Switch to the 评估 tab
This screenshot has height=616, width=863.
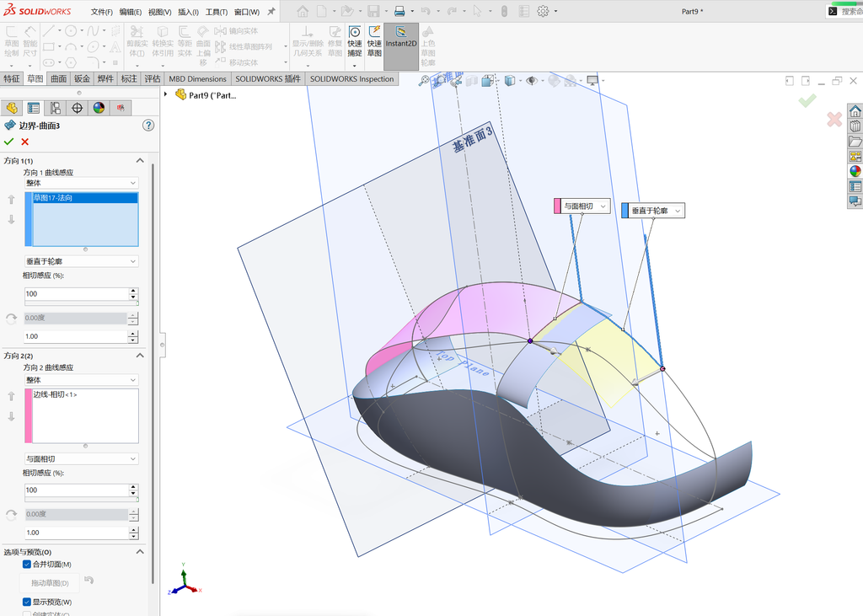[153, 78]
